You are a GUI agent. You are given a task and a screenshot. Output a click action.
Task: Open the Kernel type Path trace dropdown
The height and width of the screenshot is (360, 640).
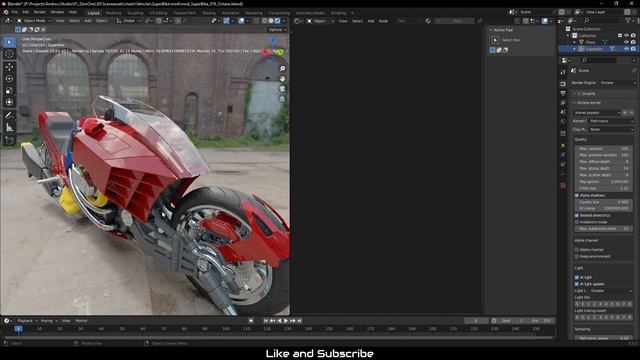point(611,121)
